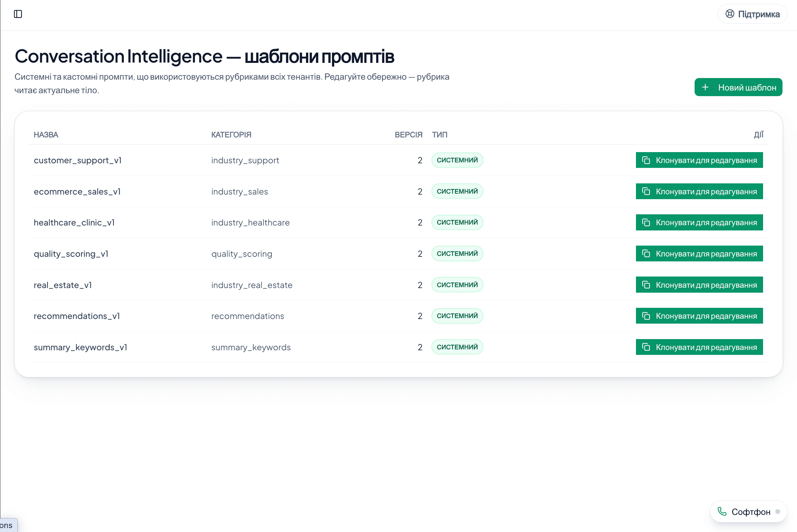Click the lifebuoy icon in Підтримка
Image resolution: width=797 pixels, height=532 pixels.
click(x=730, y=14)
